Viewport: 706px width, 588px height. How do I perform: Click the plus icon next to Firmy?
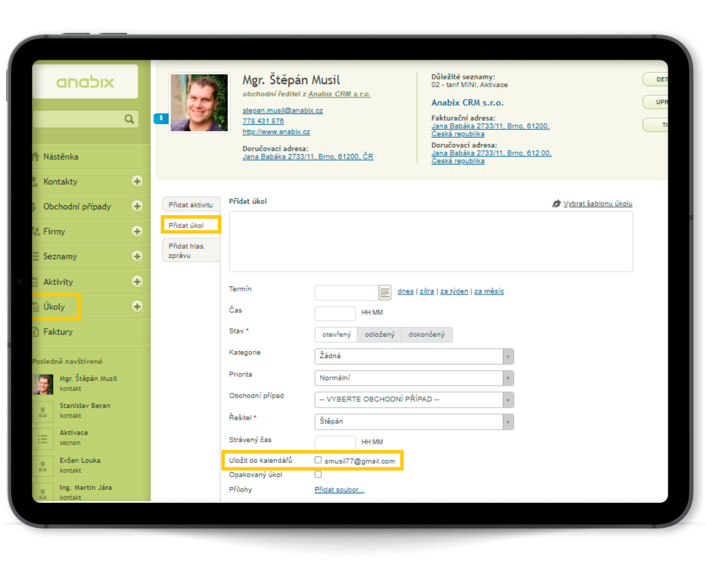[x=137, y=231]
